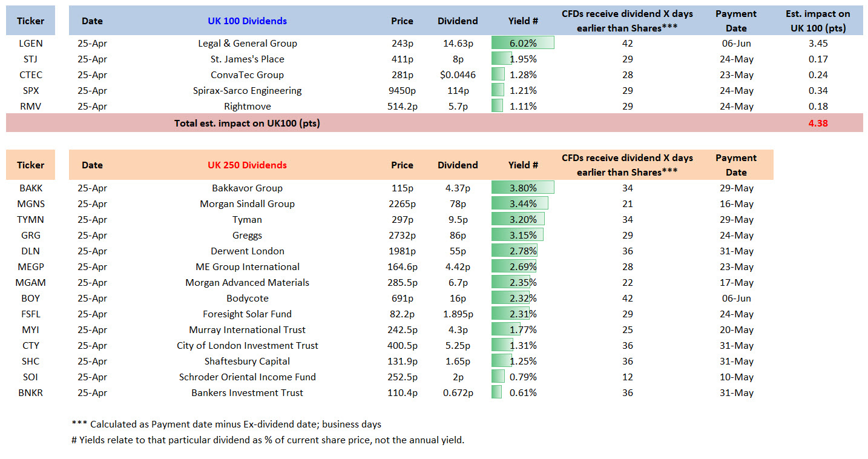Viewport: 868px width, 459px height.
Task: Select the 1.895p dividend cell
Action: point(458,314)
